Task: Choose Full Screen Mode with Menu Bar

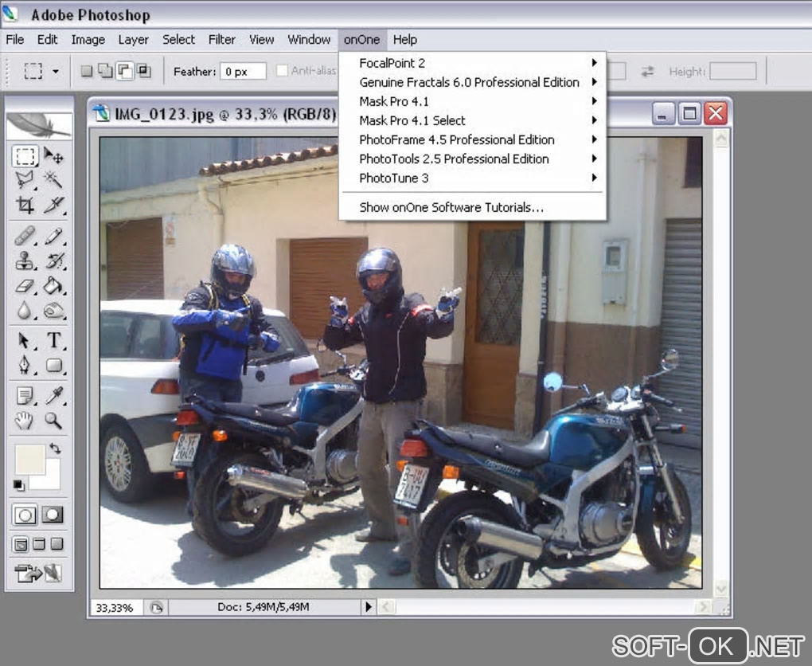Action: (39, 543)
